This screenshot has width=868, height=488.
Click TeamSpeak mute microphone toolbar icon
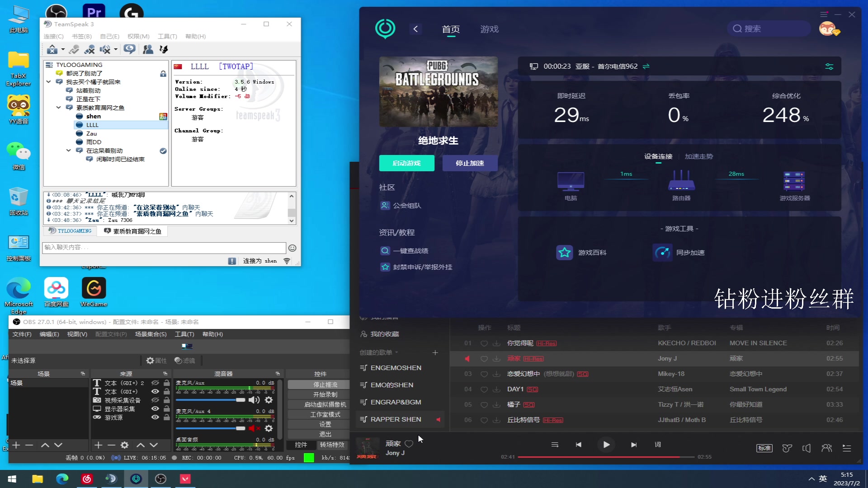click(90, 49)
